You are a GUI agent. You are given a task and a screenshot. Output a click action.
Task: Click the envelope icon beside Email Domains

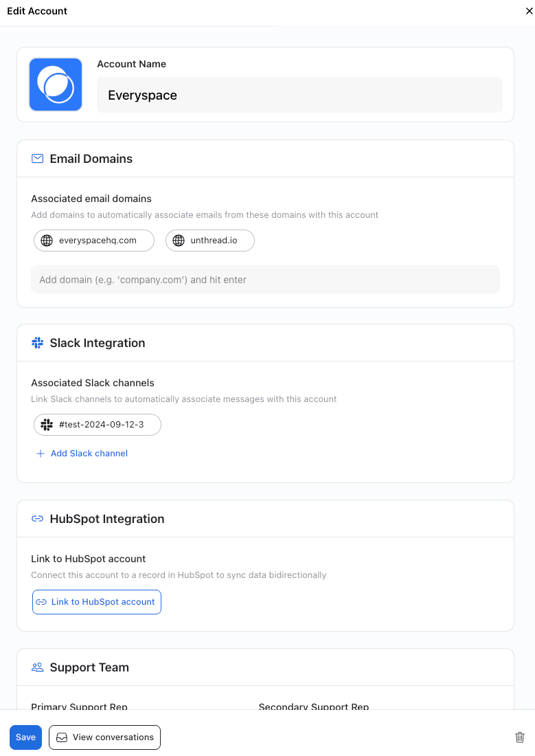(x=38, y=159)
